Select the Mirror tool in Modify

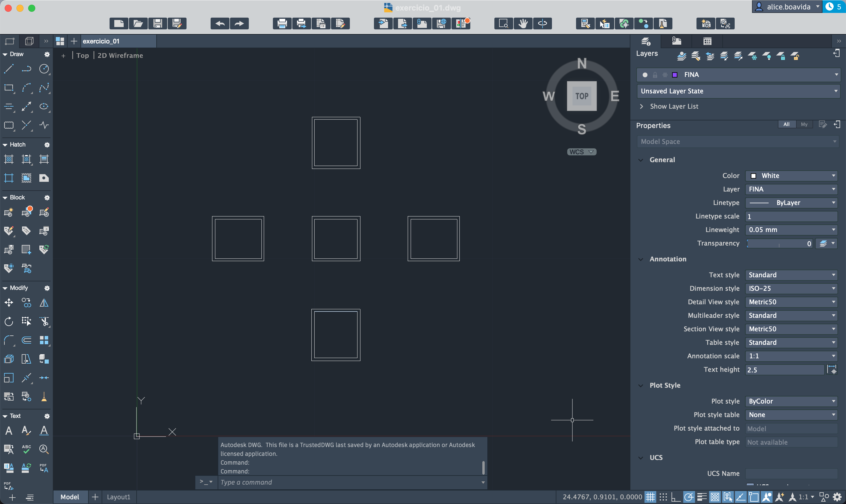click(44, 303)
